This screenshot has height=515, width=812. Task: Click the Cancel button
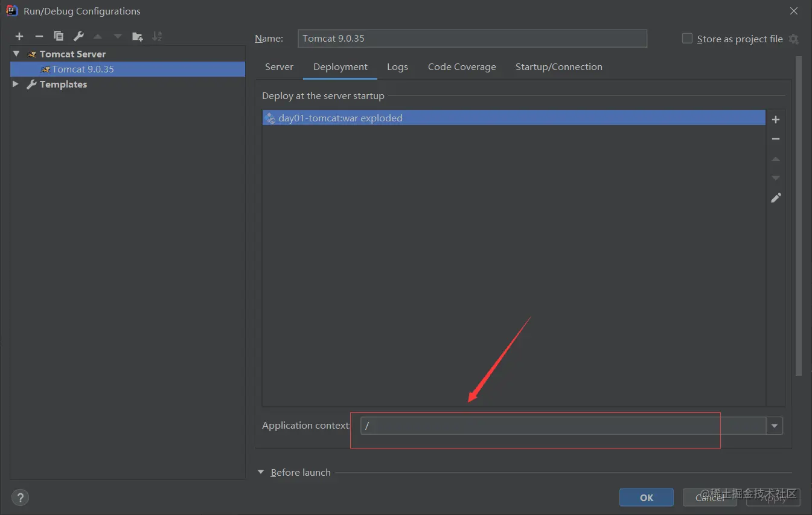tap(710, 497)
